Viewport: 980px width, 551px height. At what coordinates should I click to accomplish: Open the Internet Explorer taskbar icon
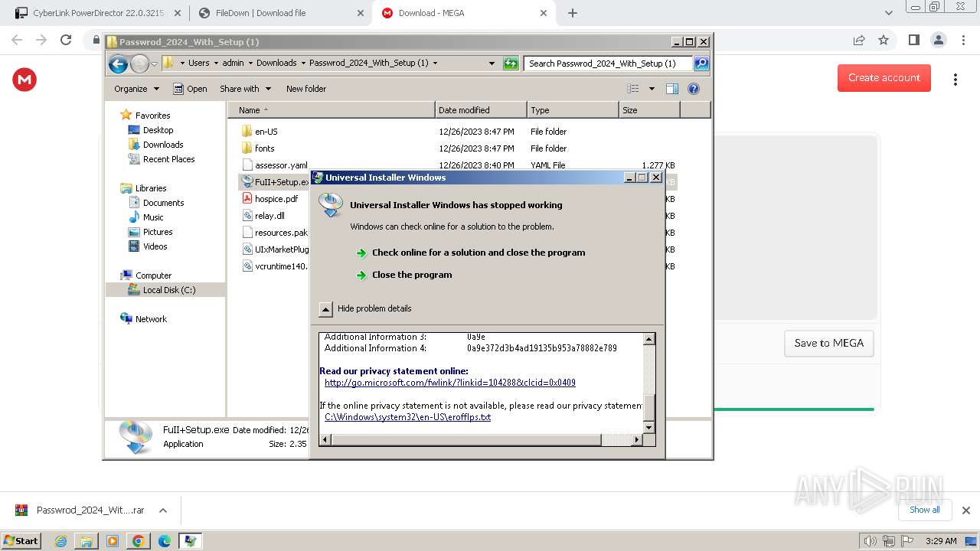click(61, 541)
